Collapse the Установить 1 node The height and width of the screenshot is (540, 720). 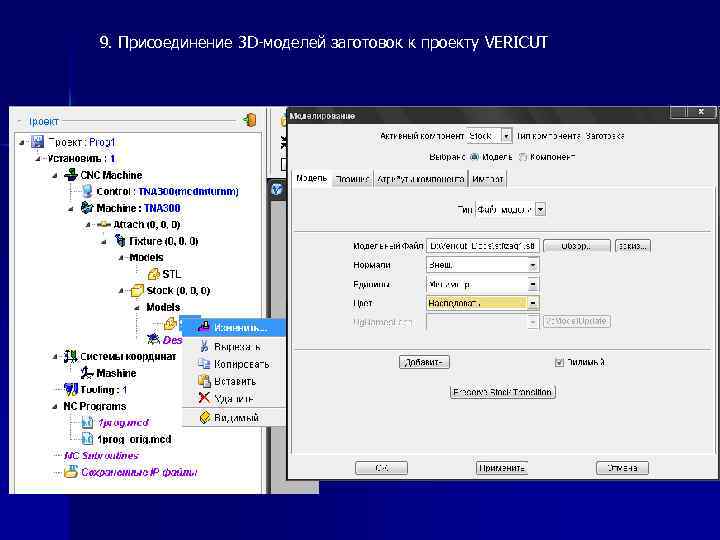click(x=39, y=159)
